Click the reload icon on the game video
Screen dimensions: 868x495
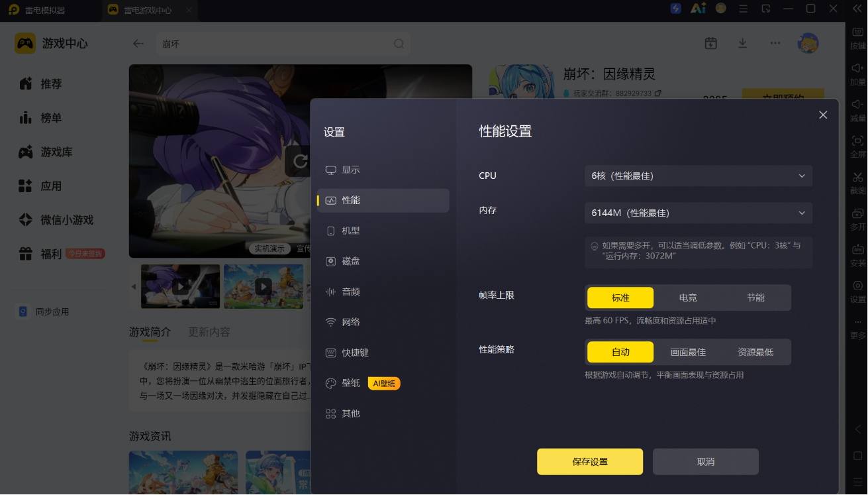tap(301, 161)
